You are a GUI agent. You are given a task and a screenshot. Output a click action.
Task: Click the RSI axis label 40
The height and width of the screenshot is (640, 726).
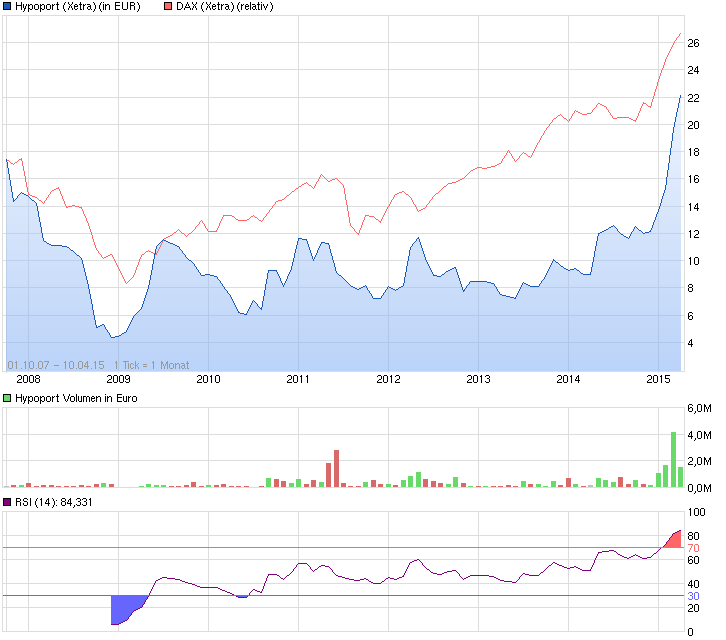[x=693, y=584]
